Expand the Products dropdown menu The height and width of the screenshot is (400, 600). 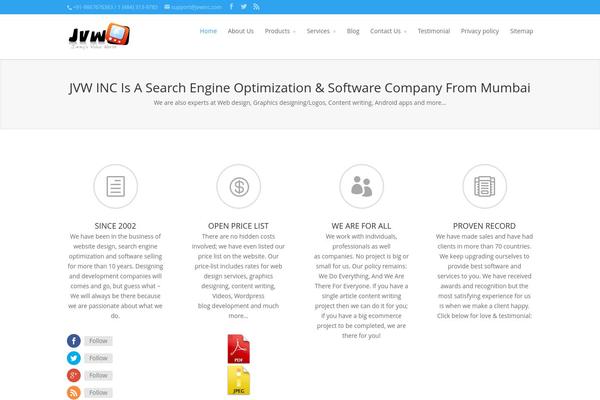280,31
